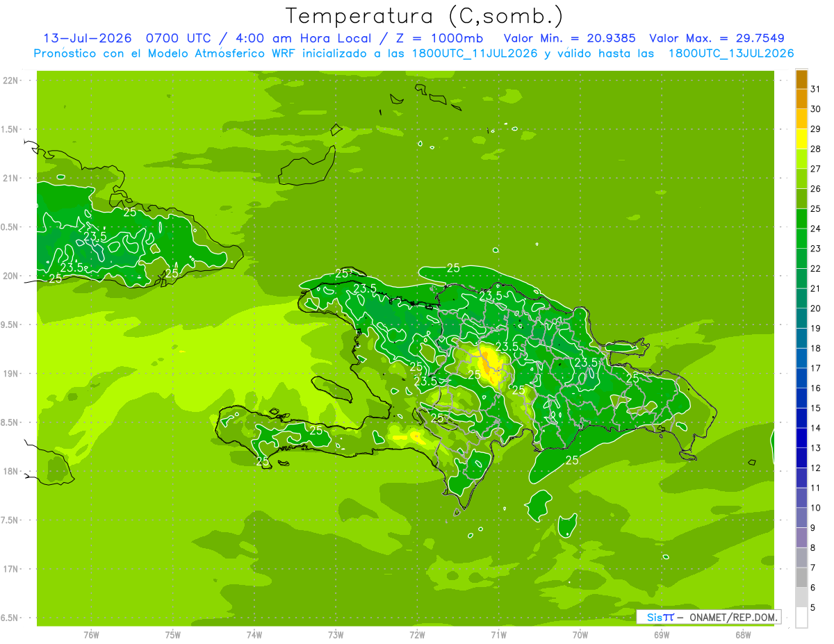Click the '72W' longitude axis label
Screen dimensions: 834x644
click(x=417, y=635)
